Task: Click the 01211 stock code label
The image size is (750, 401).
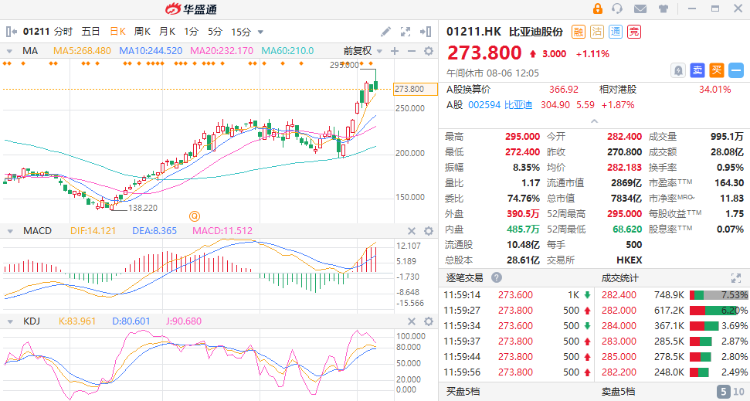Action: 36,32
